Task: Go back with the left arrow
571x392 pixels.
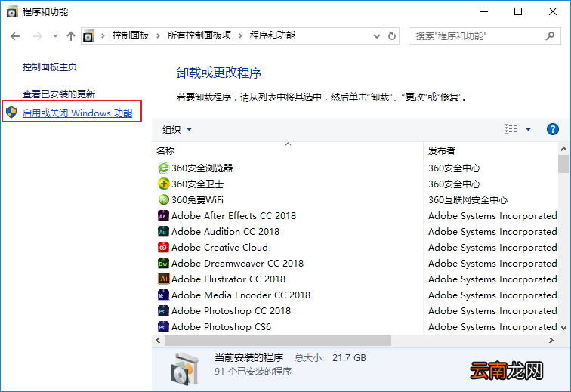Action: click(x=15, y=36)
